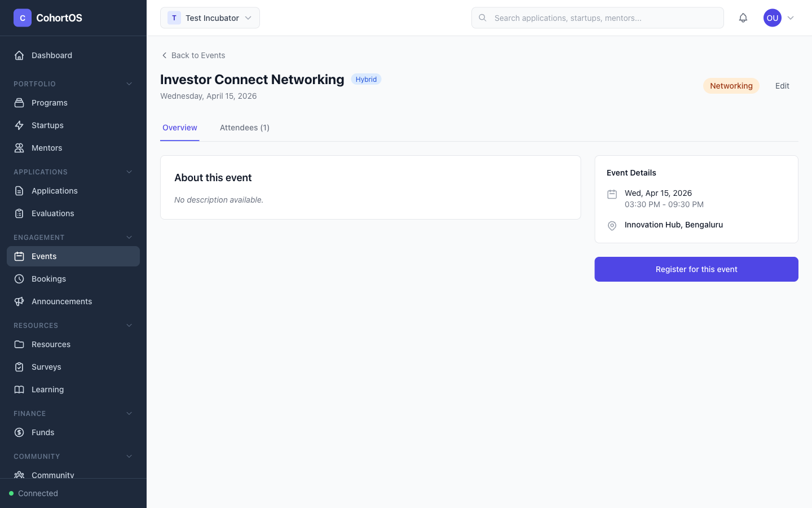Click the Evaluations clipboard icon
The image size is (812, 508).
coord(19,213)
